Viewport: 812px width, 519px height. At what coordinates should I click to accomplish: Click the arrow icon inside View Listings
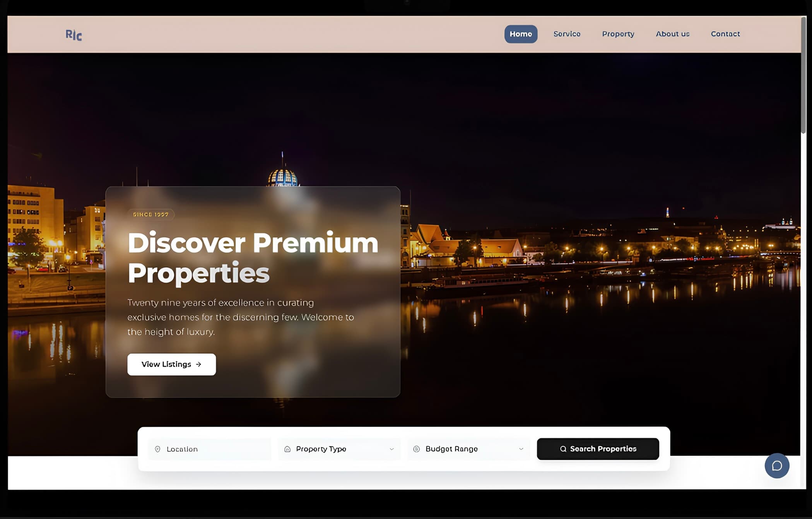[198, 364]
